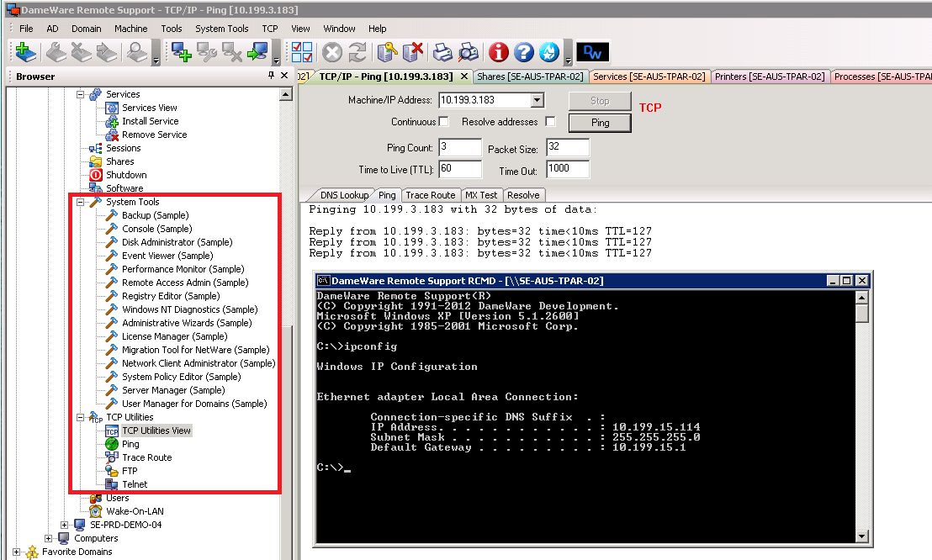Expand the Favorite Domains node

tap(16, 552)
